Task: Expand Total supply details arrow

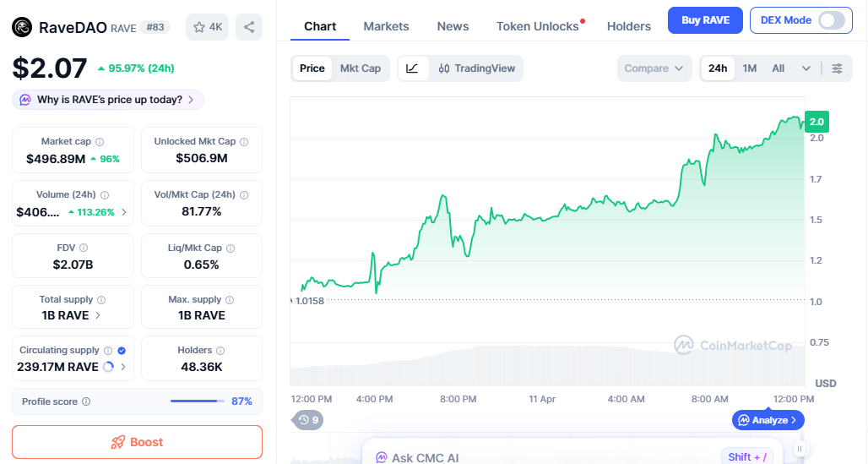Action: coord(98,315)
